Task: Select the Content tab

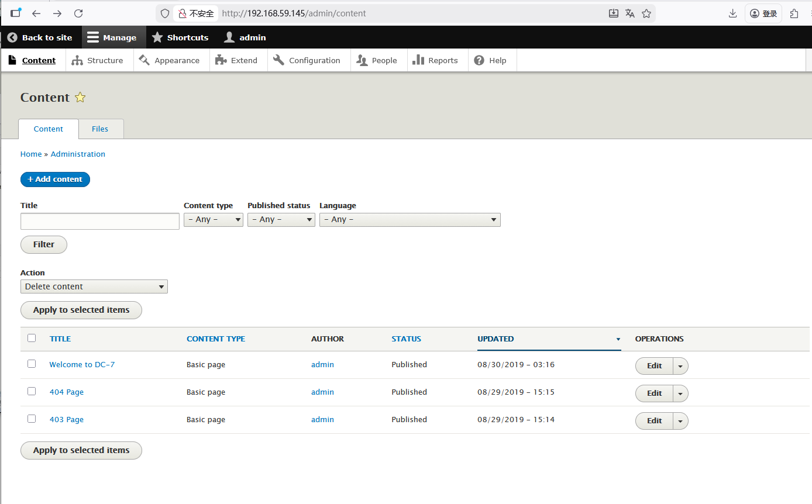Action: click(49, 129)
